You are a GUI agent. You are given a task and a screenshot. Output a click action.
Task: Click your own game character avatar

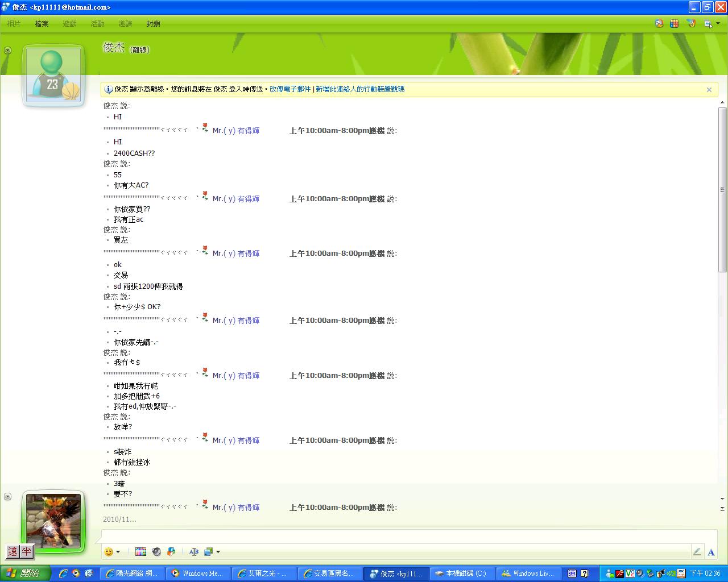coord(53,521)
